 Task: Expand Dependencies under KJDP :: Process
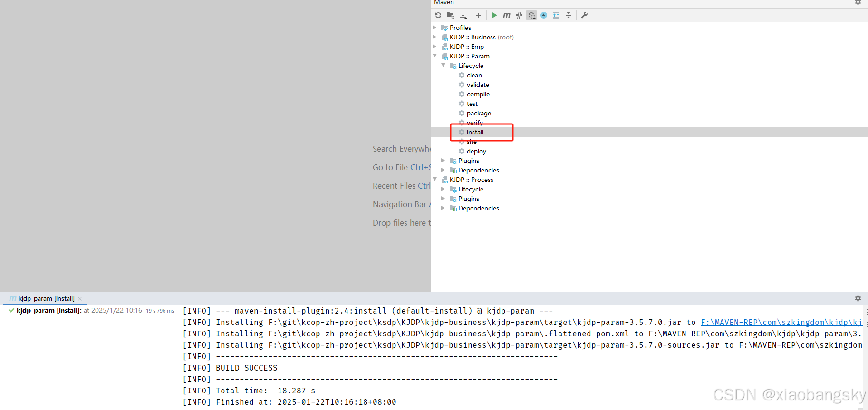point(443,208)
